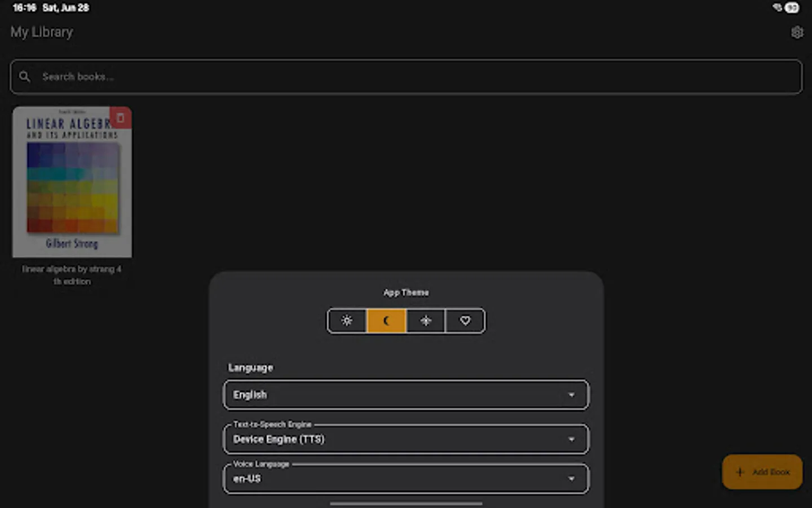812x508 pixels.
Task: Click the search magnifier icon
Action: click(25, 76)
